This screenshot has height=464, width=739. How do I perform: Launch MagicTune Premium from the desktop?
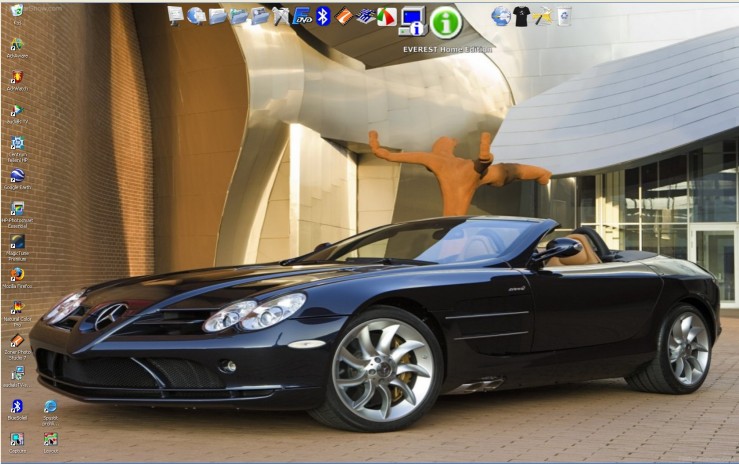tap(17, 242)
